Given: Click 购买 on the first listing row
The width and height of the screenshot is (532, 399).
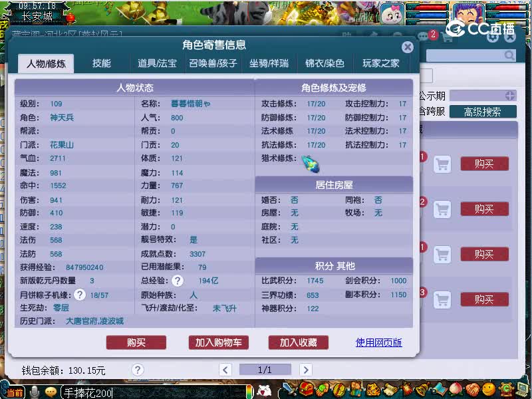Looking at the screenshot, I should [484, 164].
